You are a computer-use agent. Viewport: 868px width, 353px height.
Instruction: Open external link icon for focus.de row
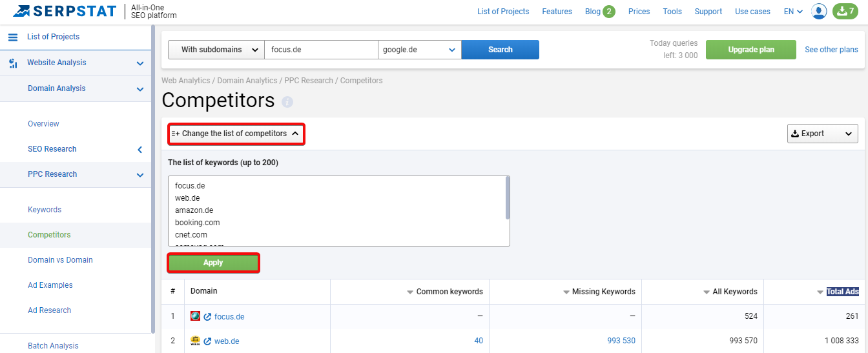[x=207, y=317]
